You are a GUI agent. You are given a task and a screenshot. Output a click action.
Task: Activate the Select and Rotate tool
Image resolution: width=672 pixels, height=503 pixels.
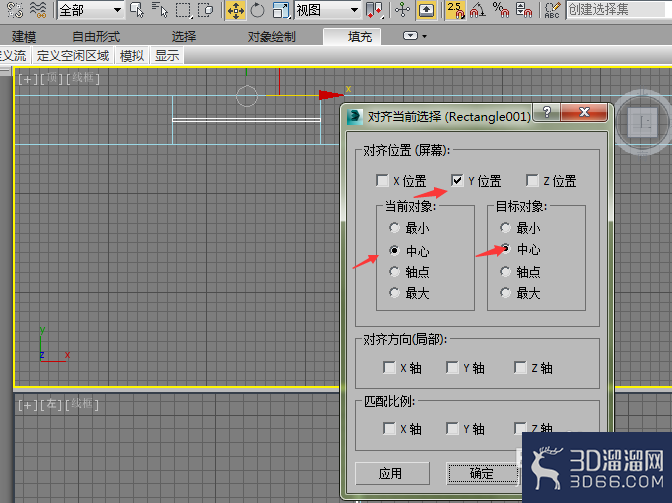(x=257, y=10)
